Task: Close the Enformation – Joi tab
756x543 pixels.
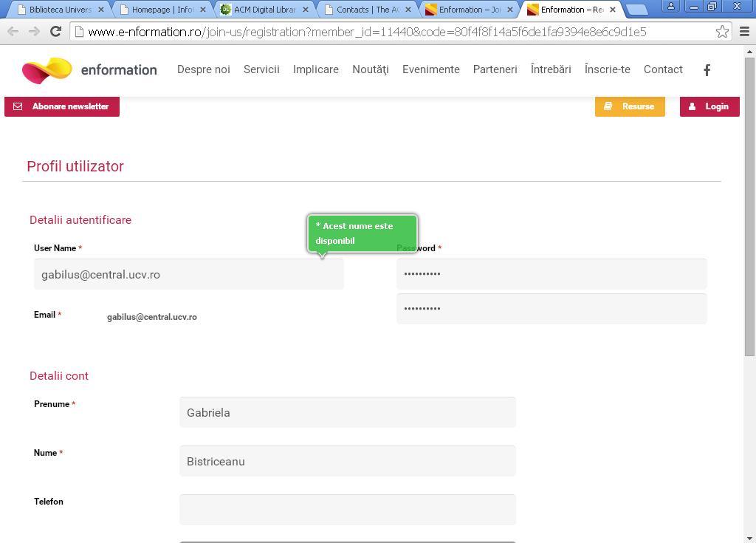Action: tap(510, 10)
